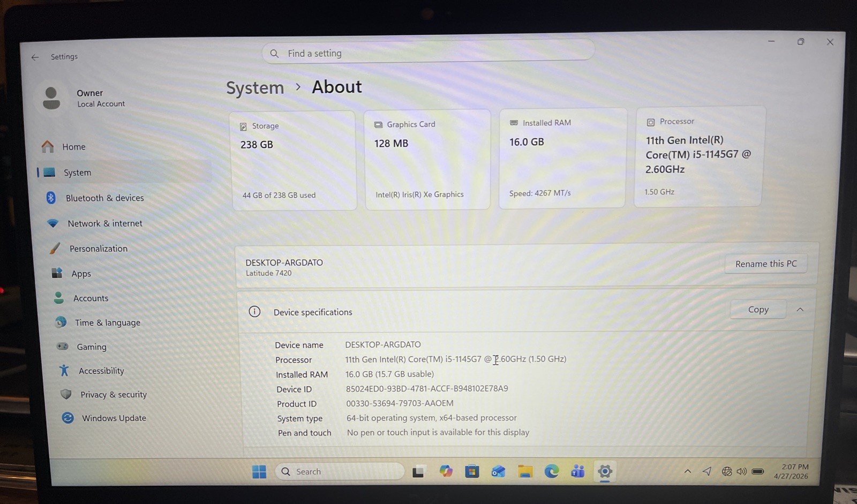This screenshot has height=504, width=857.
Task: Select the 16.0 GB (15.7 GB usable) text
Action: [x=389, y=374]
